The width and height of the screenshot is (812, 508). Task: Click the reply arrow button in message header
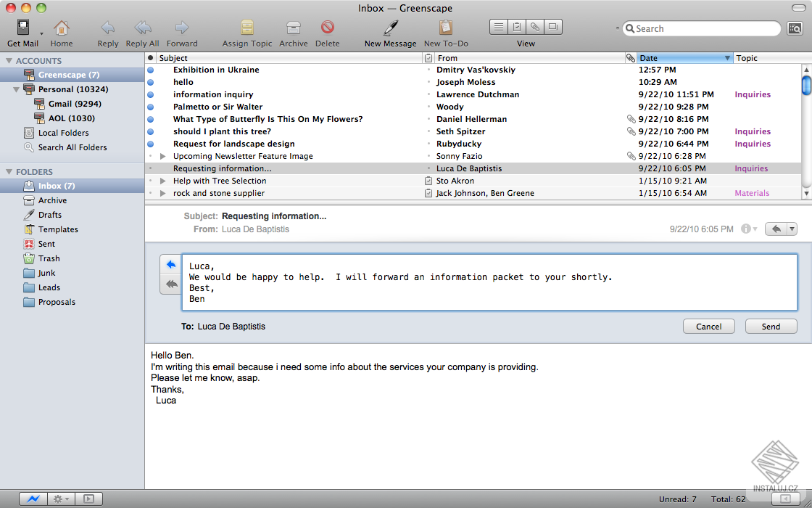point(776,229)
